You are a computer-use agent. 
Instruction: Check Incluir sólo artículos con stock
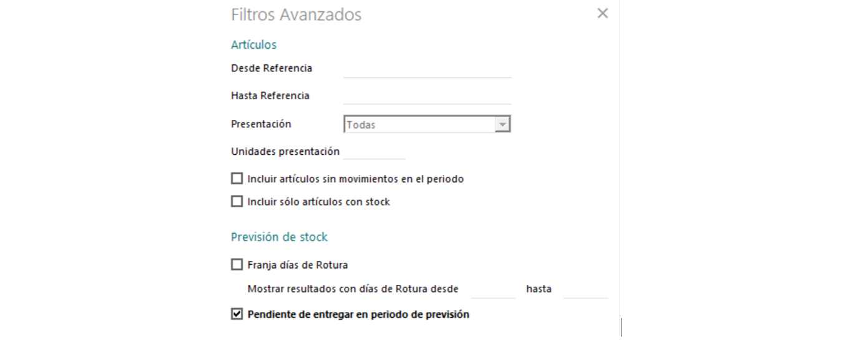tap(237, 202)
